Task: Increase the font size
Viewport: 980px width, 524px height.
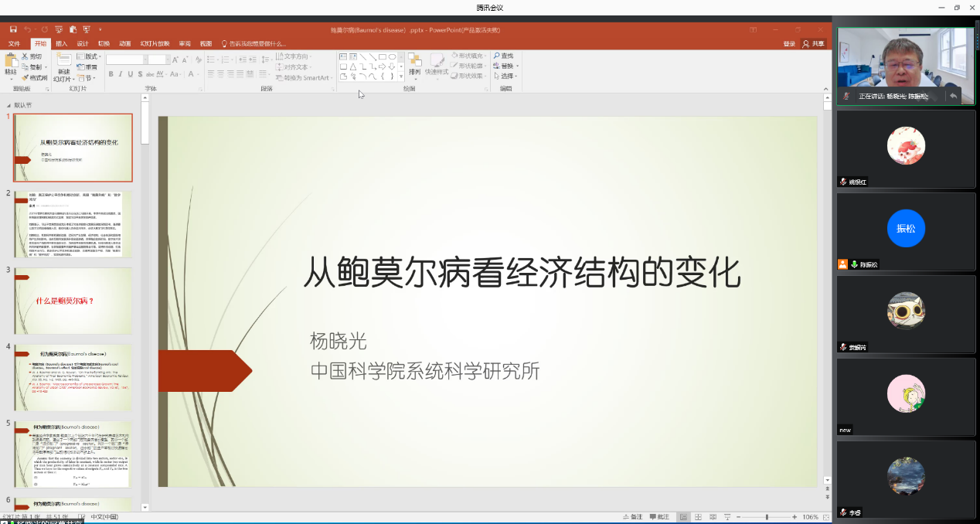Action: (x=176, y=60)
